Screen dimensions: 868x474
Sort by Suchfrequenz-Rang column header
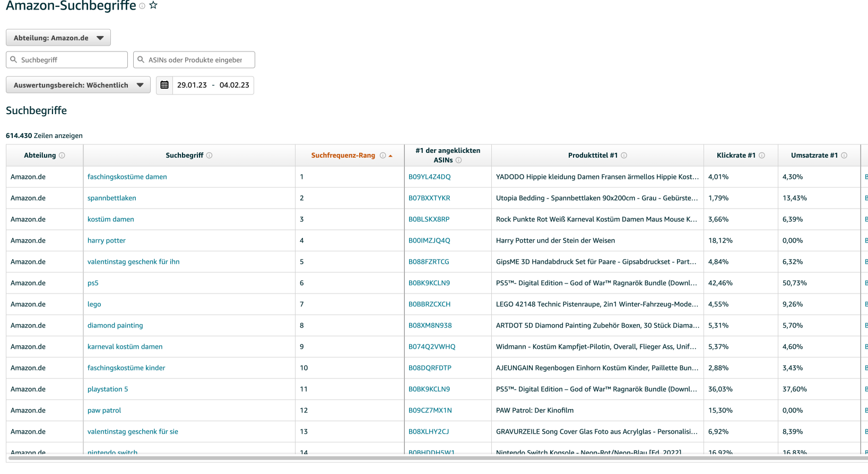[x=343, y=155]
